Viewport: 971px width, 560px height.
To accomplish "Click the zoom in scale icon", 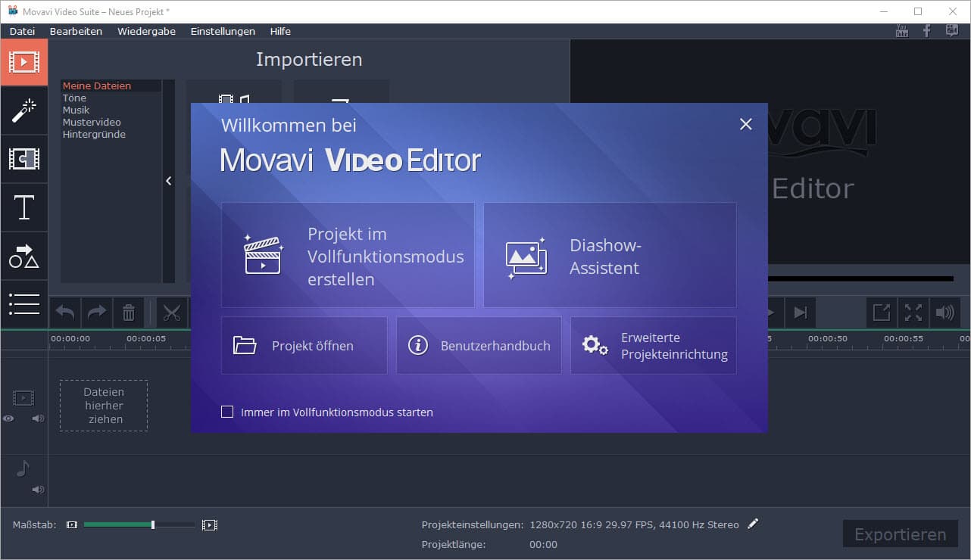I will pyautogui.click(x=210, y=524).
